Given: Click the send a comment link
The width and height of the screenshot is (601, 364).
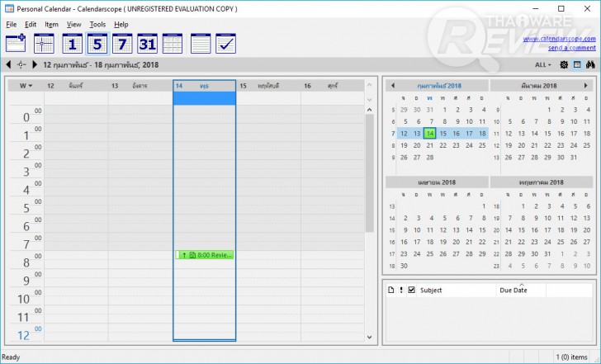Looking at the screenshot, I should 572,48.
